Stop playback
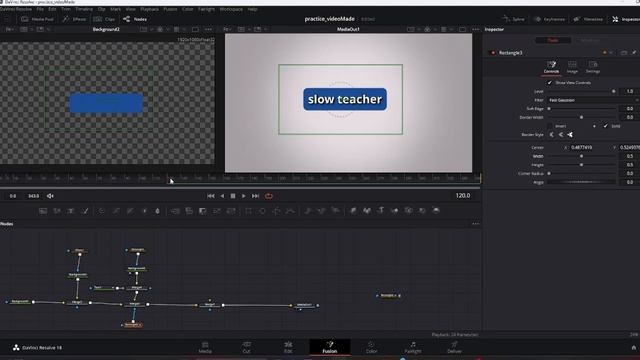 coord(233,196)
